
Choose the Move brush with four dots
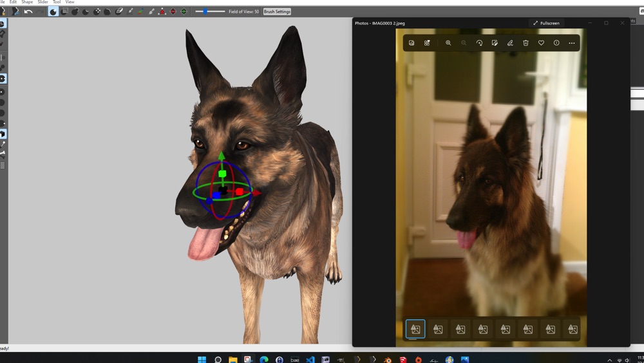click(x=97, y=12)
